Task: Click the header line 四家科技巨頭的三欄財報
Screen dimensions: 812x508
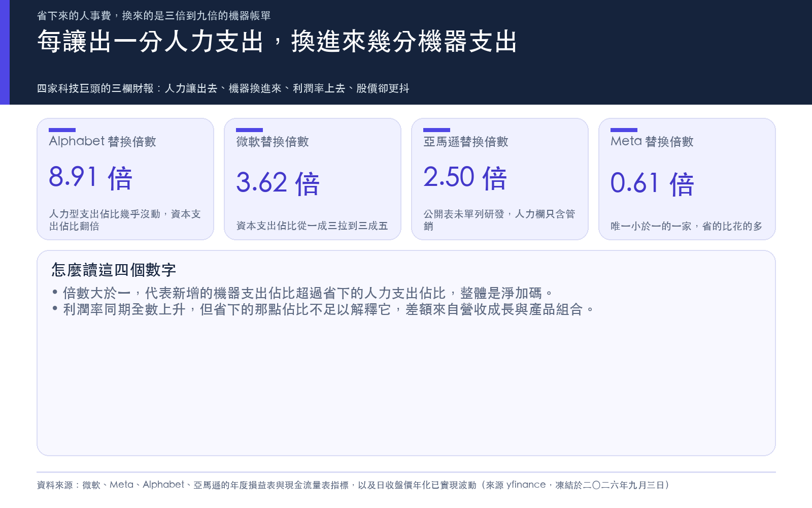Action: point(223,88)
